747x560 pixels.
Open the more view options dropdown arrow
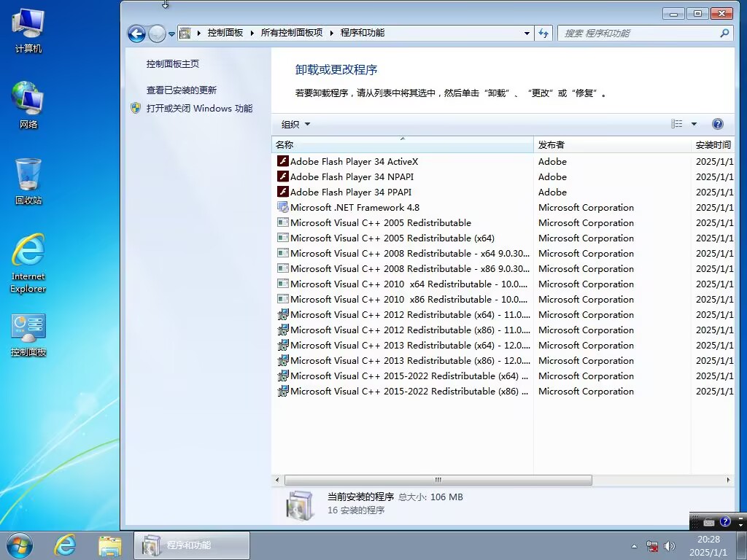[x=694, y=124]
